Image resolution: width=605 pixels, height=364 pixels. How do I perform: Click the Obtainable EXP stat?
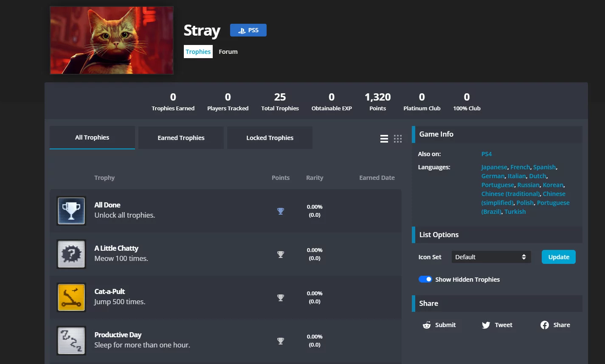point(332,102)
